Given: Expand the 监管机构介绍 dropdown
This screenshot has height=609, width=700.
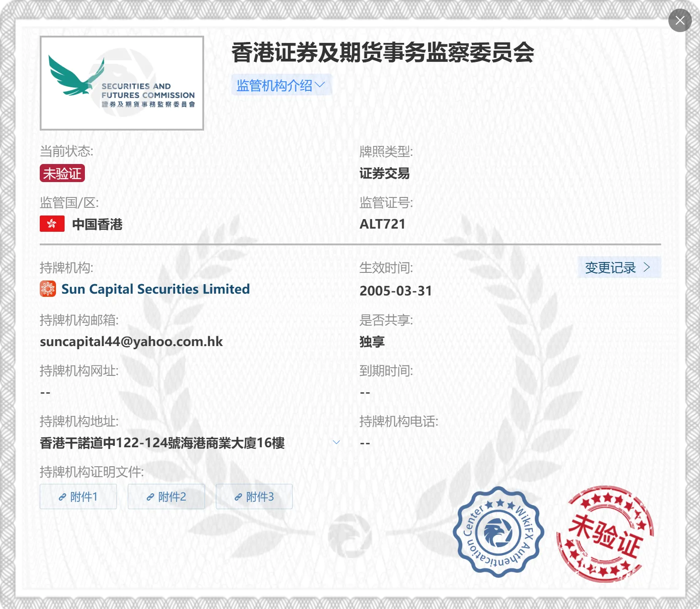Looking at the screenshot, I should click(281, 85).
